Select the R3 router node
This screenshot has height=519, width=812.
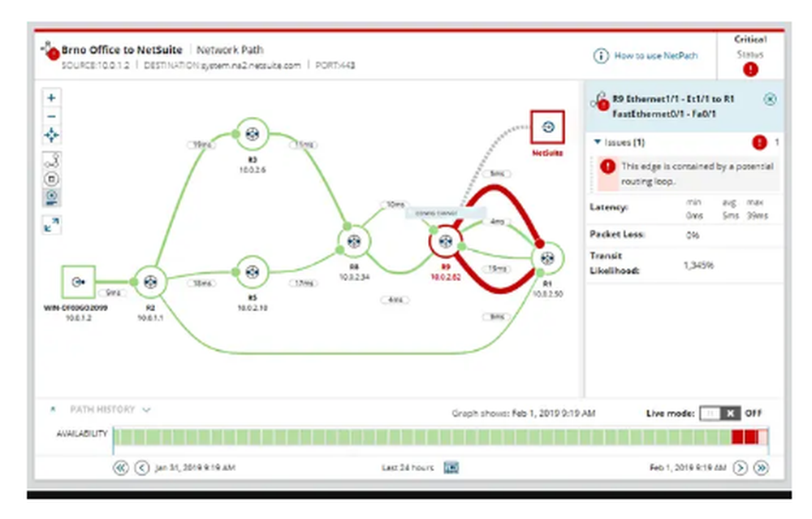click(253, 134)
